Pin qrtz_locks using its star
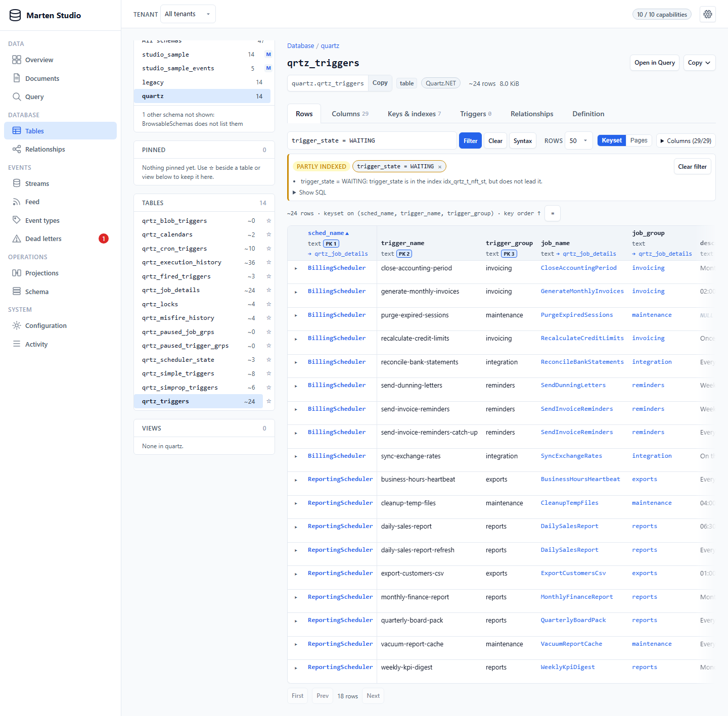 (x=268, y=304)
